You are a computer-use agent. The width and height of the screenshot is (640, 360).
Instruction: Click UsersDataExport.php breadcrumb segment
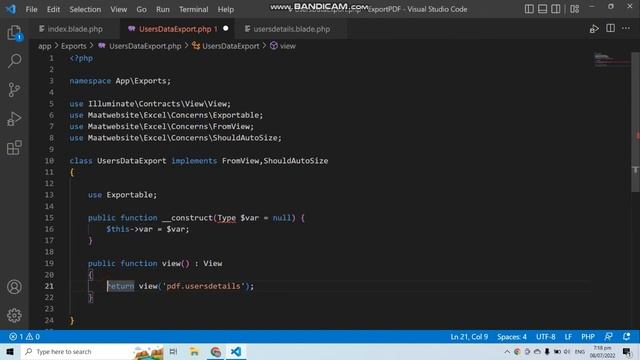(x=145, y=46)
